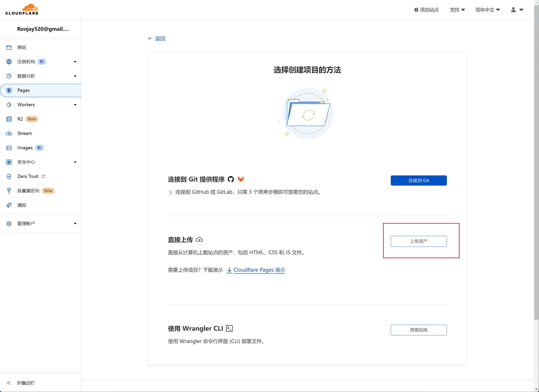Screen dimensions: 539x392
Task: Select 网站 in the sidebar
Action: pyautogui.click(x=22, y=47)
